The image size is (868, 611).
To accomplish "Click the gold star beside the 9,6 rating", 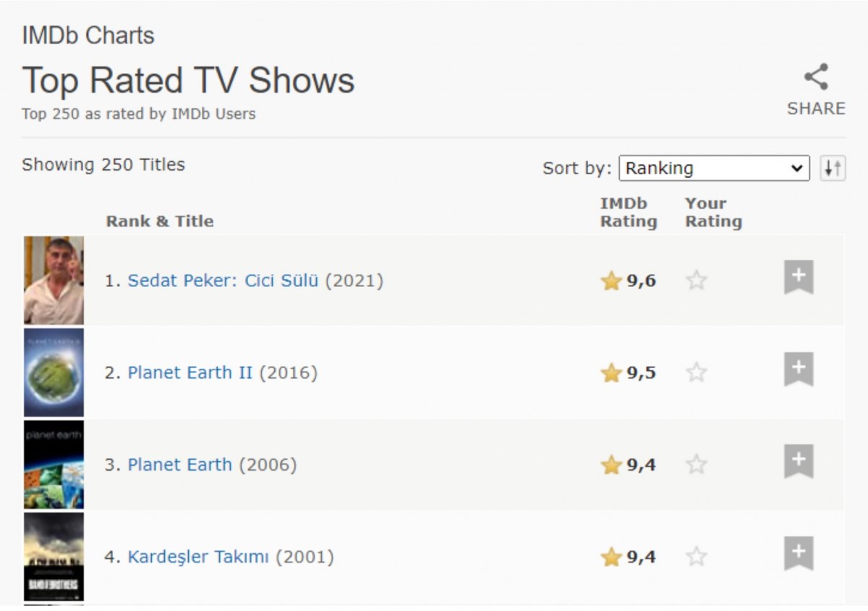I will coord(611,281).
